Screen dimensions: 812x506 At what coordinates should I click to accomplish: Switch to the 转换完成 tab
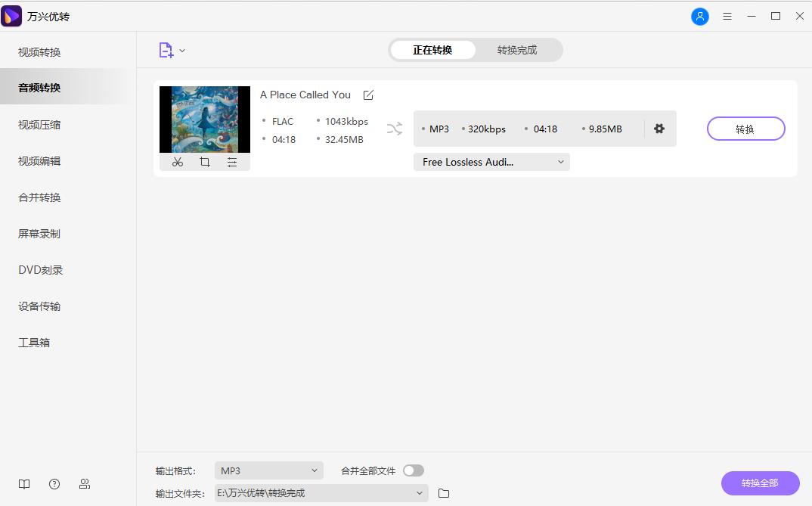click(518, 49)
